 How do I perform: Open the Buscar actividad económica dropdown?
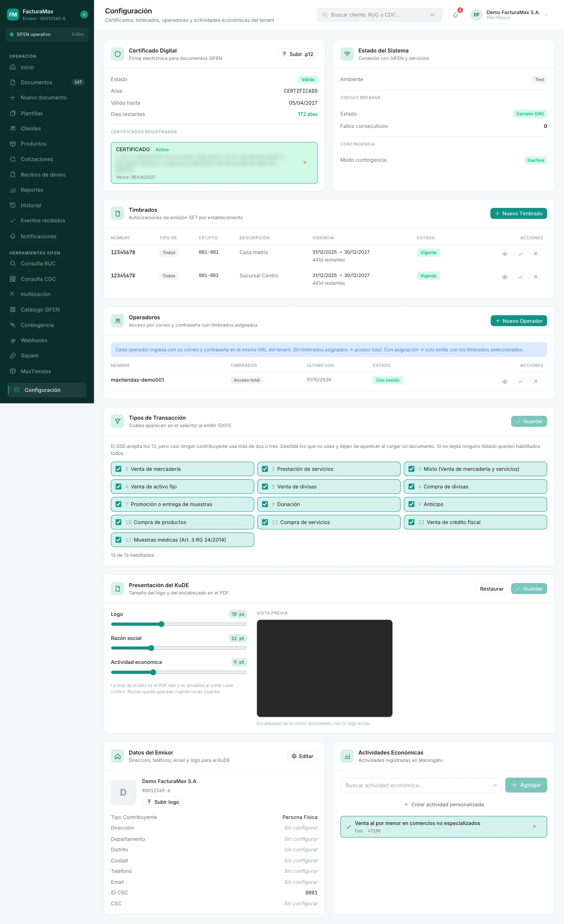coord(421,785)
